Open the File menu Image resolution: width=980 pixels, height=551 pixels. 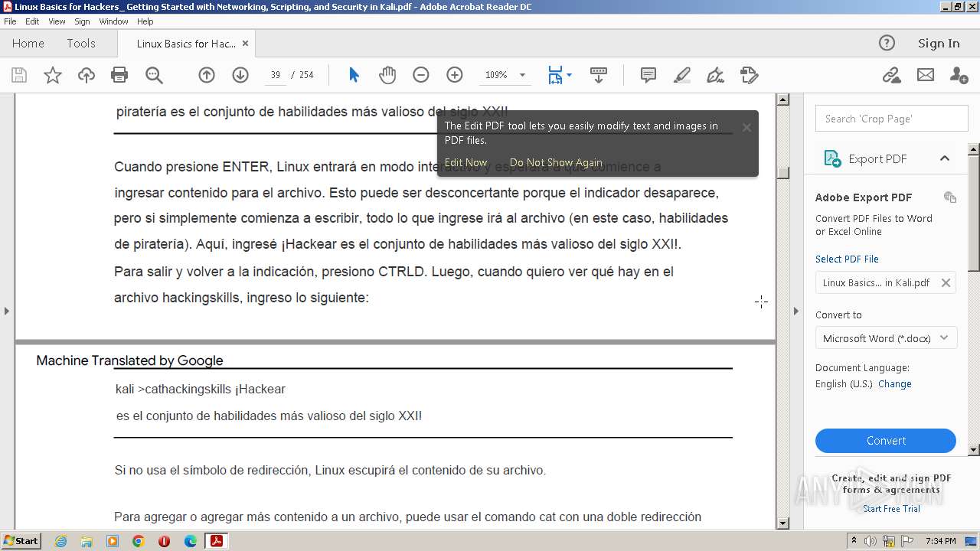(x=10, y=21)
